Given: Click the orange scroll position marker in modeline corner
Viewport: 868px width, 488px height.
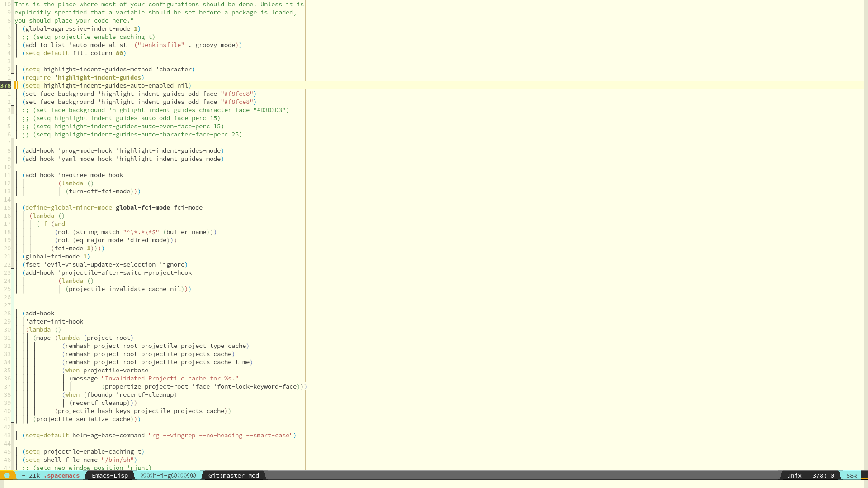Looking at the screenshot, I should 864,478.
